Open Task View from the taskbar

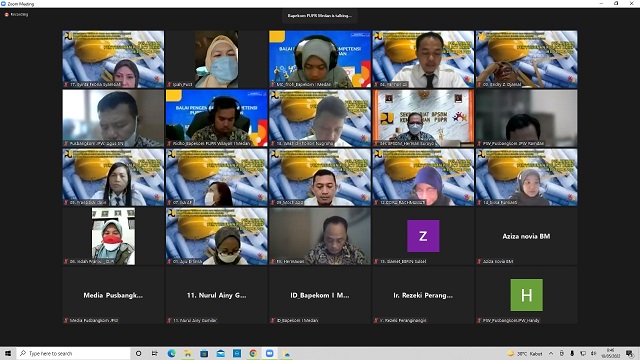pyautogui.click(x=154, y=353)
